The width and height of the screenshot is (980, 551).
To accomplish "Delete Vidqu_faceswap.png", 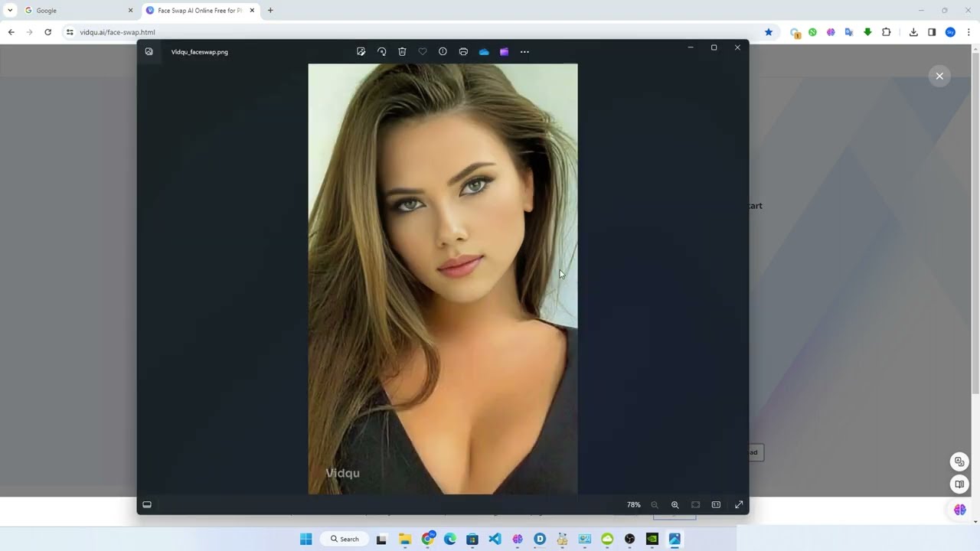I will pyautogui.click(x=402, y=51).
